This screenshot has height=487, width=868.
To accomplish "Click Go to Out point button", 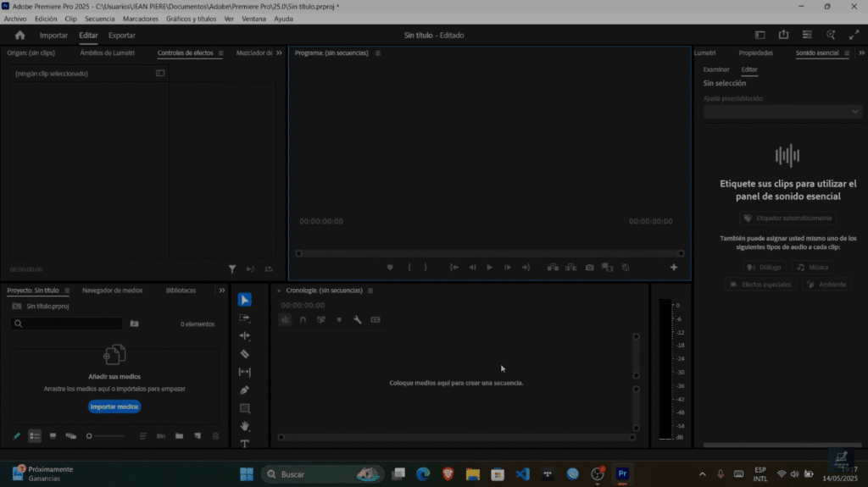I will pos(526,268).
